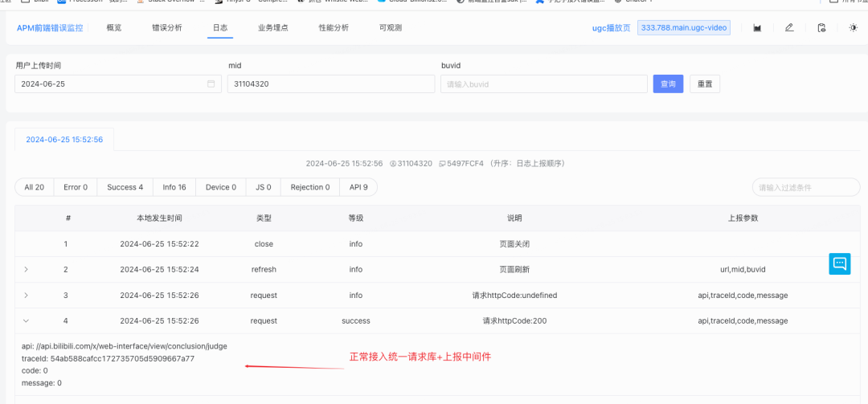
Task: Select the API 9 filter
Action: [x=358, y=187]
